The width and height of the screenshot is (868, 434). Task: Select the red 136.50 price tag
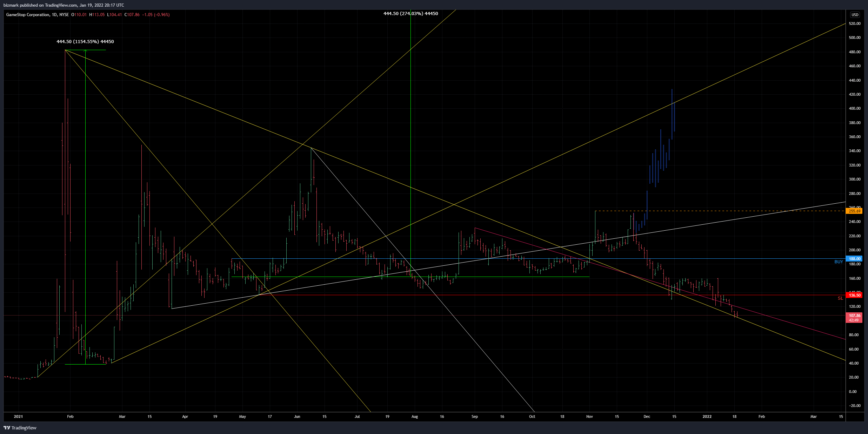[x=854, y=295]
